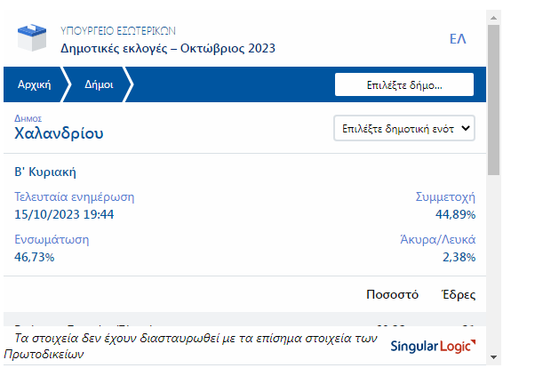The image size is (559, 392).
Task: Click the Έδρες column header
Action: [458, 294]
